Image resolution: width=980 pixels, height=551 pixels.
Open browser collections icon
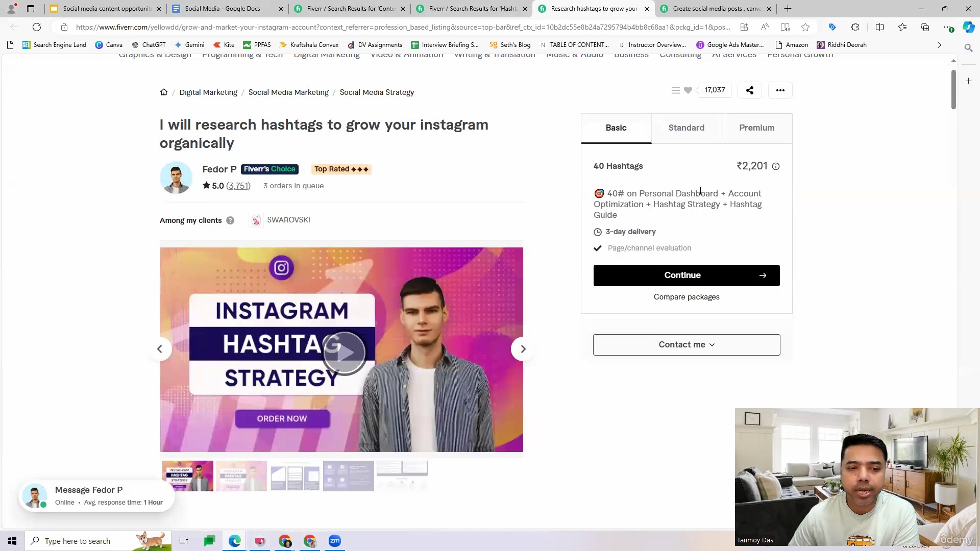pos(924,27)
